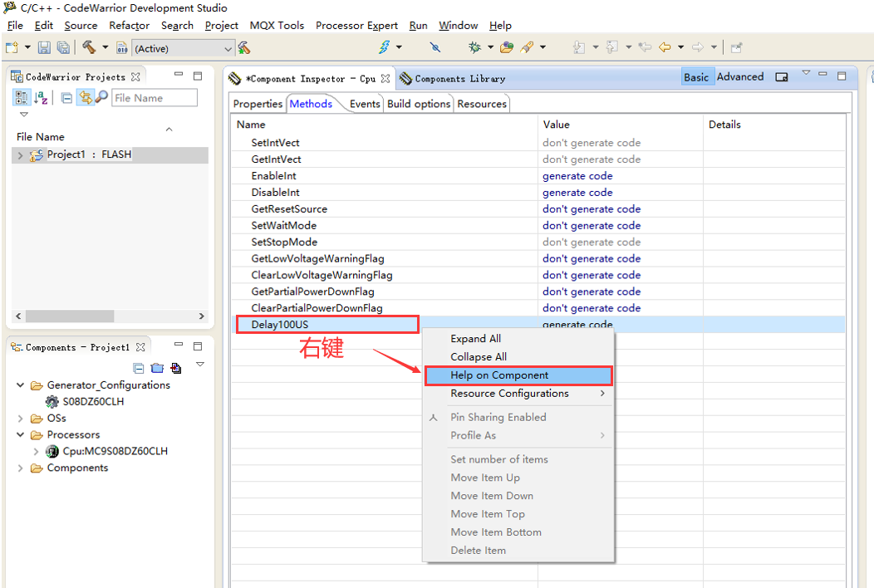Click the magnifier search icon in Projects
The image size is (874, 588).
click(x=101, y=97)
